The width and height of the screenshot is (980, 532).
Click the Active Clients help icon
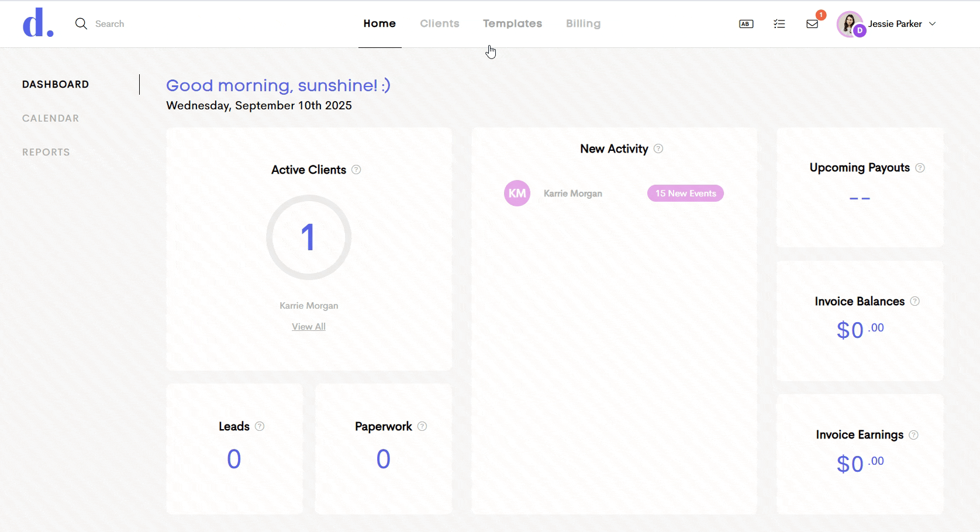coord(356,170)
